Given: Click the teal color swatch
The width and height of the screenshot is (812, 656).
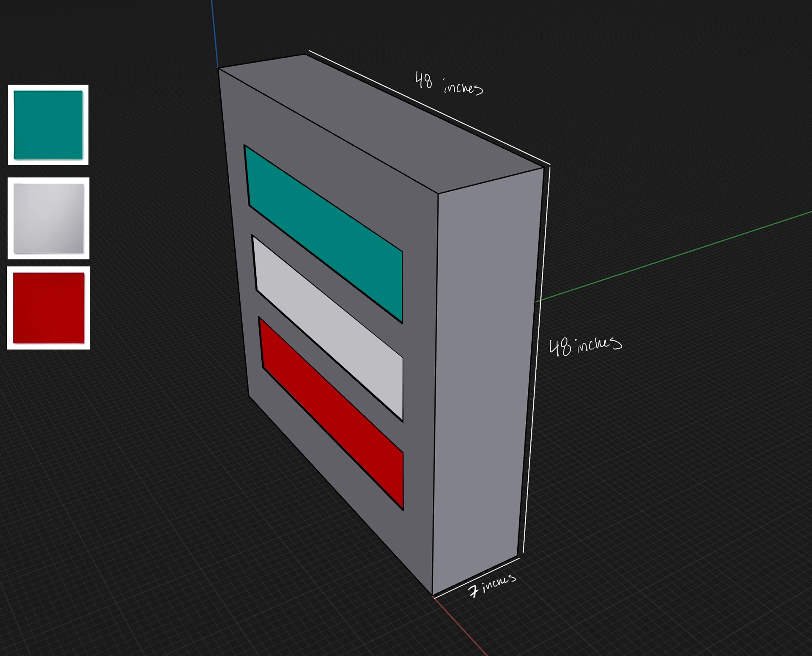Looking at the screenshot, I should point(48,125).
